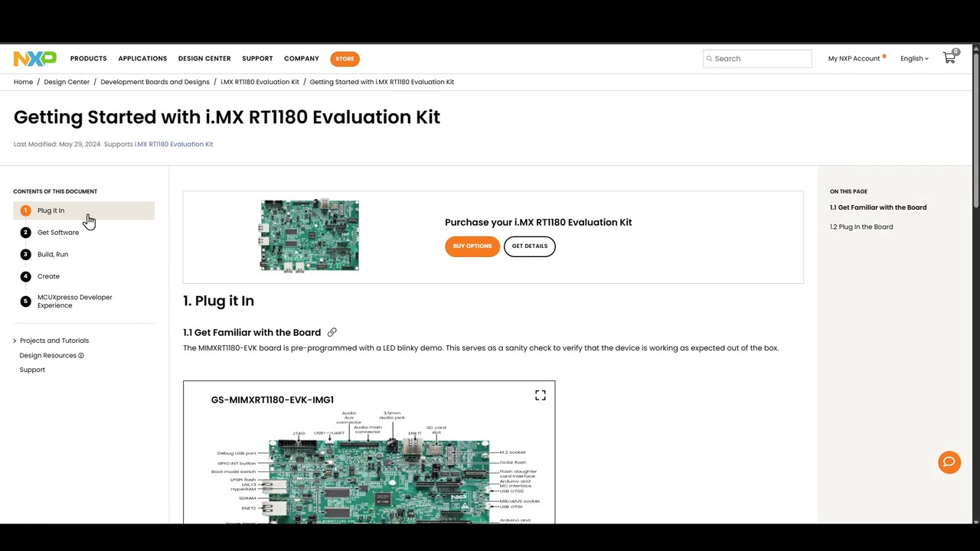Select Plug it In contents item

84,210
